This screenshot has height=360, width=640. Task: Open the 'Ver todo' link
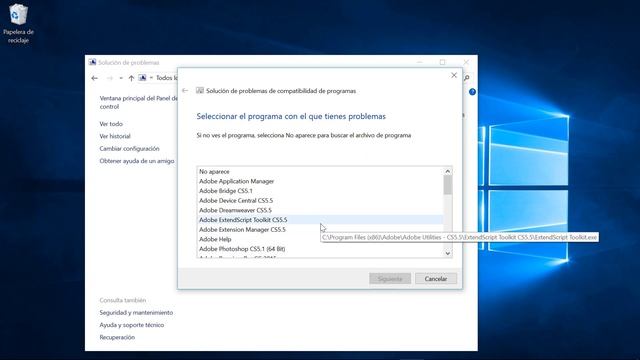click(111, 124)
